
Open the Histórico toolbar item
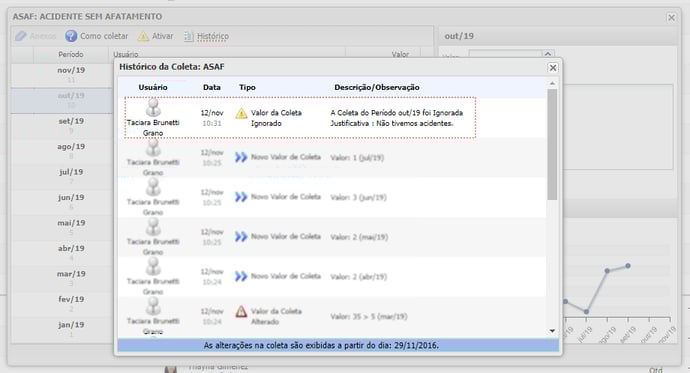coord(206,36)
